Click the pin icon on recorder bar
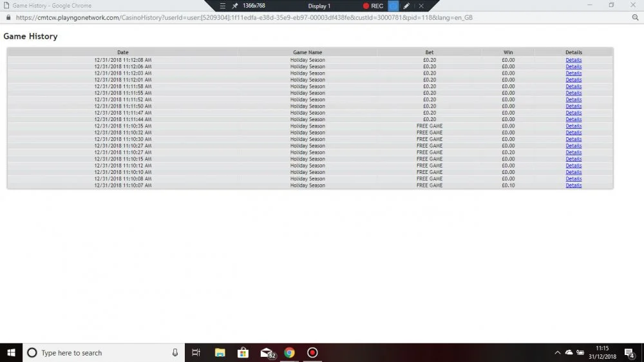 [x=235, y=6]
